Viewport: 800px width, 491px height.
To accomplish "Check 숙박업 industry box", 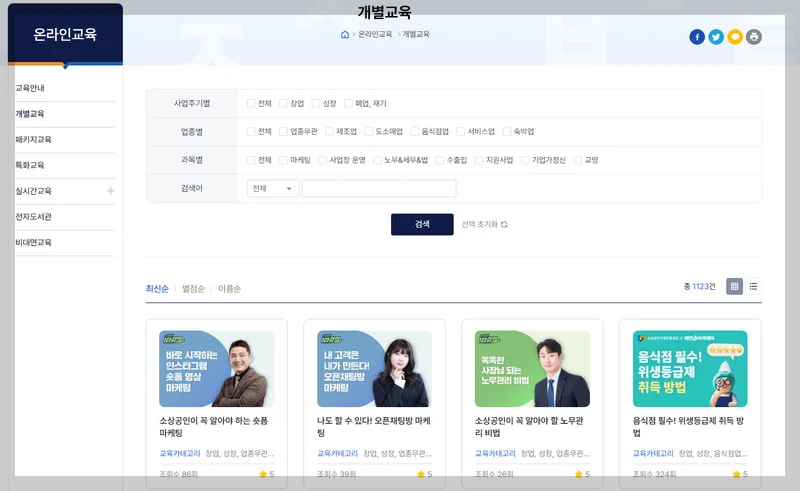I will click(x=507, y=132).
